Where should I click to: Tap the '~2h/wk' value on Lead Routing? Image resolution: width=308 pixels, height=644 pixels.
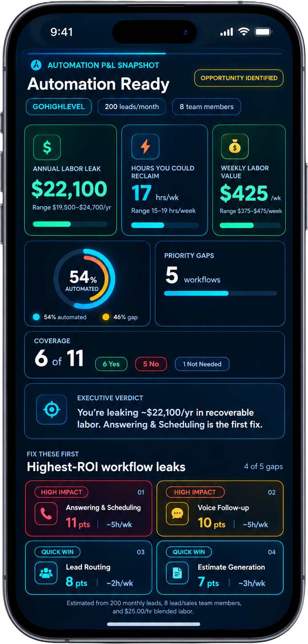point(120,583)
